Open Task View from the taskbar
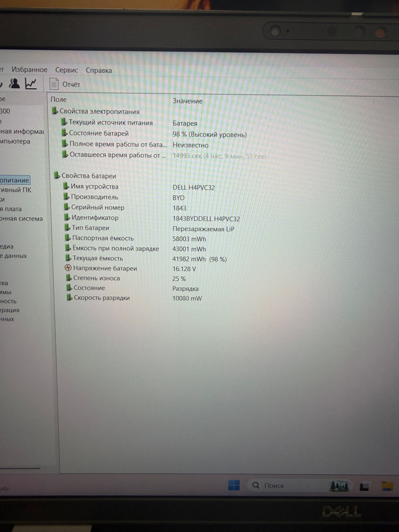This screenshot has height=532, width=399. [365, 486]
